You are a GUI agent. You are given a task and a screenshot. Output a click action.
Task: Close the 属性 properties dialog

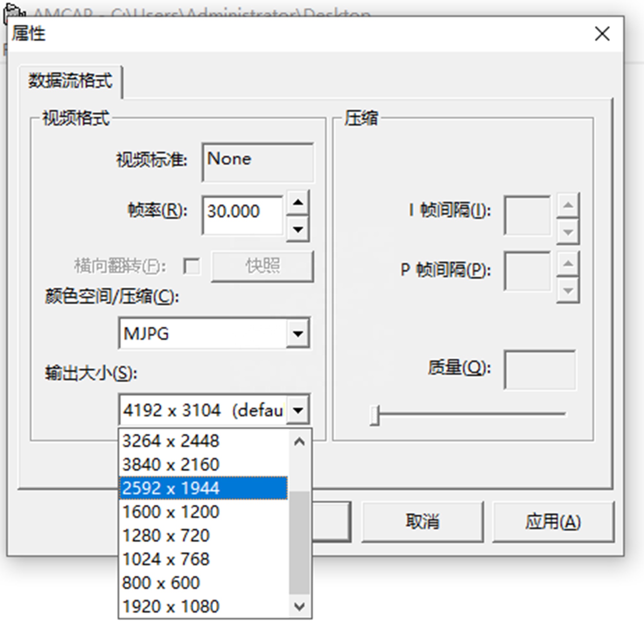click(x=602, y=34)
